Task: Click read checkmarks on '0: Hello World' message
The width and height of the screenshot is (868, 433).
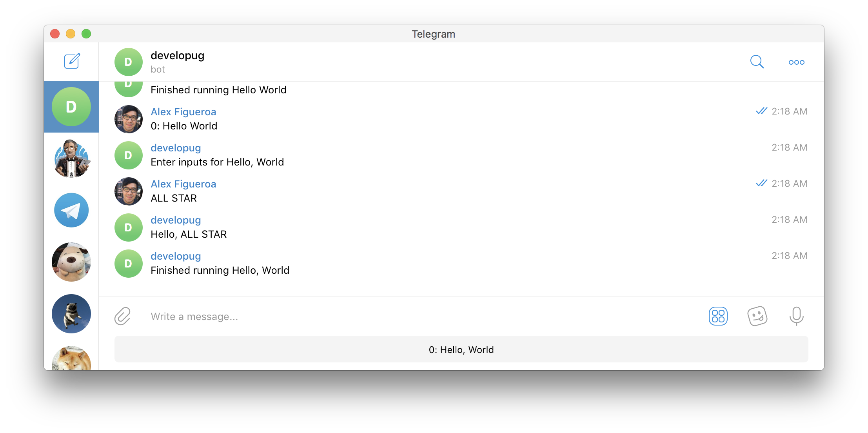Action: pos(761,111)
